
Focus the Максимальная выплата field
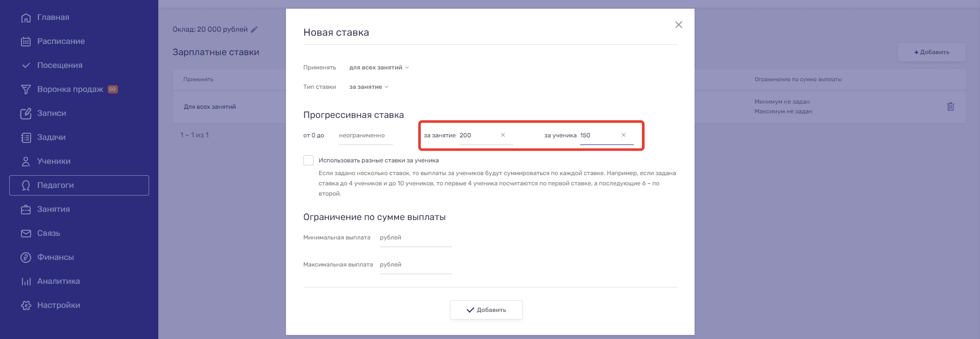pos(415,265)
